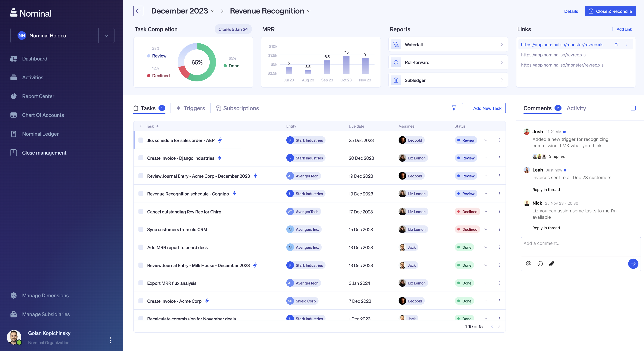Check the 'Create Invoice - Django Industries' task checkbox
The image size is (644, 351).
(141, 158)
